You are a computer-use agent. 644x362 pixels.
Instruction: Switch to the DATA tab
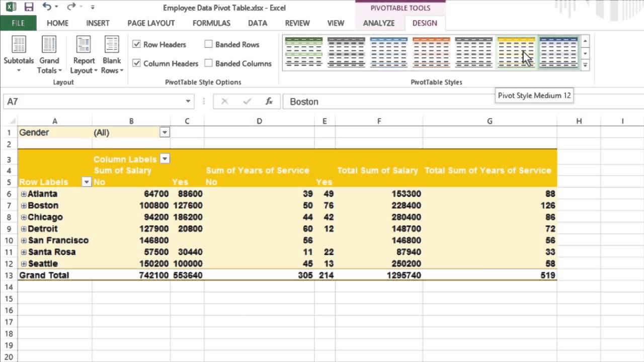tap(258, 23)
